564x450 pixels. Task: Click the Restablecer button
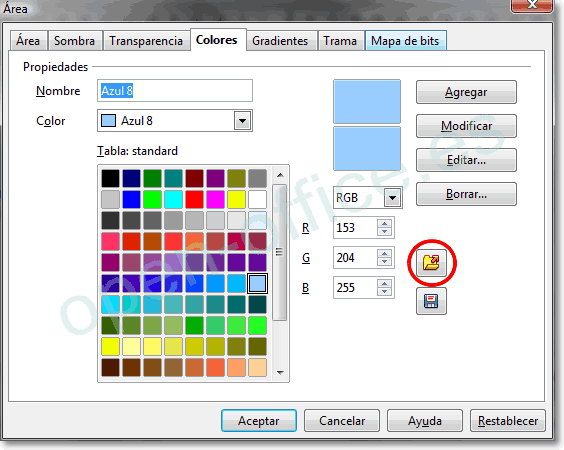508,421
